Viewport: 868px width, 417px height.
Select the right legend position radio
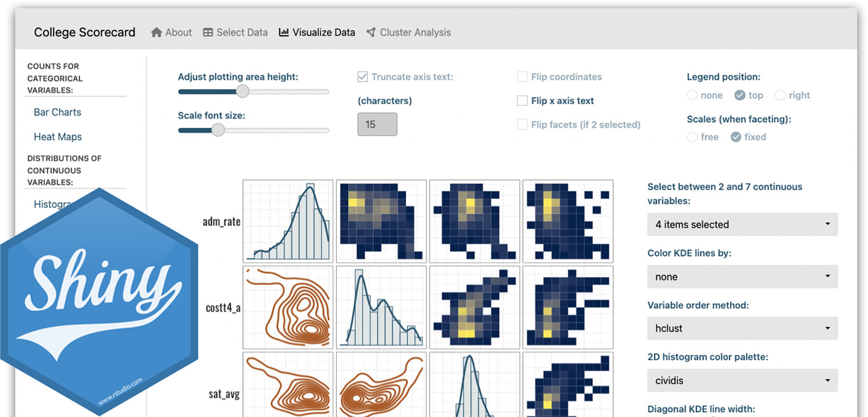(780, 95)
